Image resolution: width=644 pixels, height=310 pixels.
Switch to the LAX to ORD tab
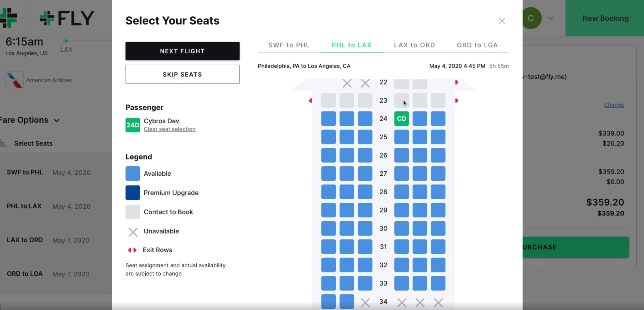pyautogui.click(x=414, y=45)
